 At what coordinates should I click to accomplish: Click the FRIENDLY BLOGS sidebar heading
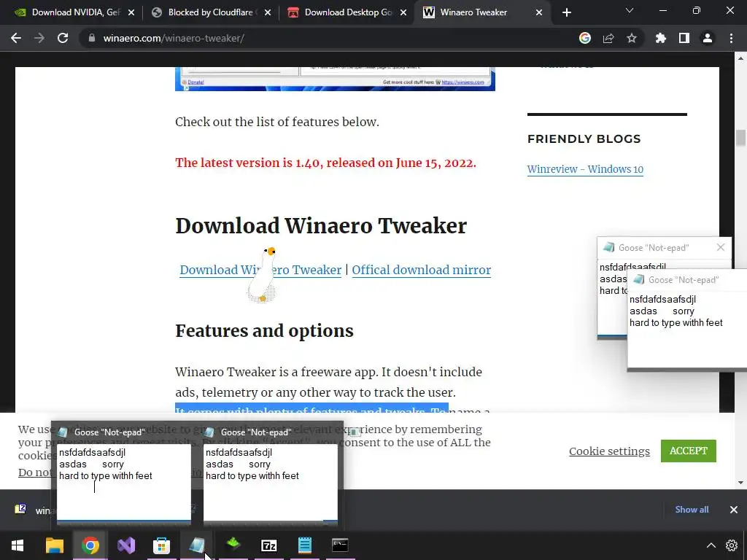[584, 139]
